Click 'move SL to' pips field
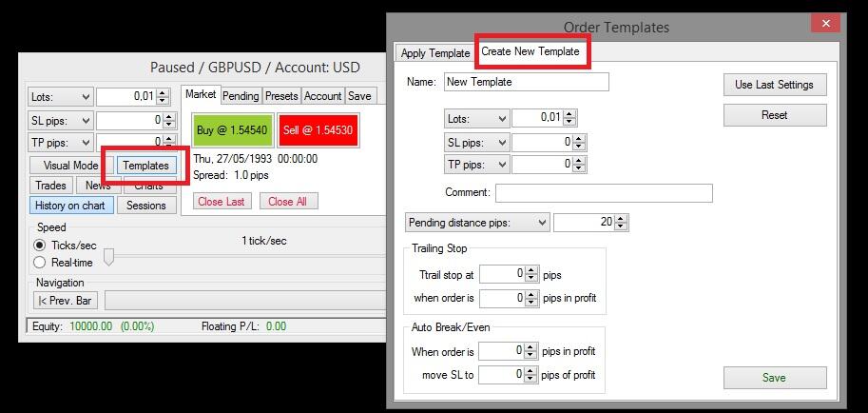The width and height of the screenshot is (868, 413). pos(502,375)
